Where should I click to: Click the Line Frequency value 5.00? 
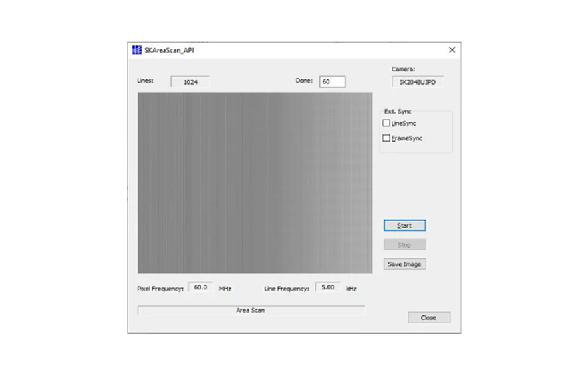tap(327, 287)
